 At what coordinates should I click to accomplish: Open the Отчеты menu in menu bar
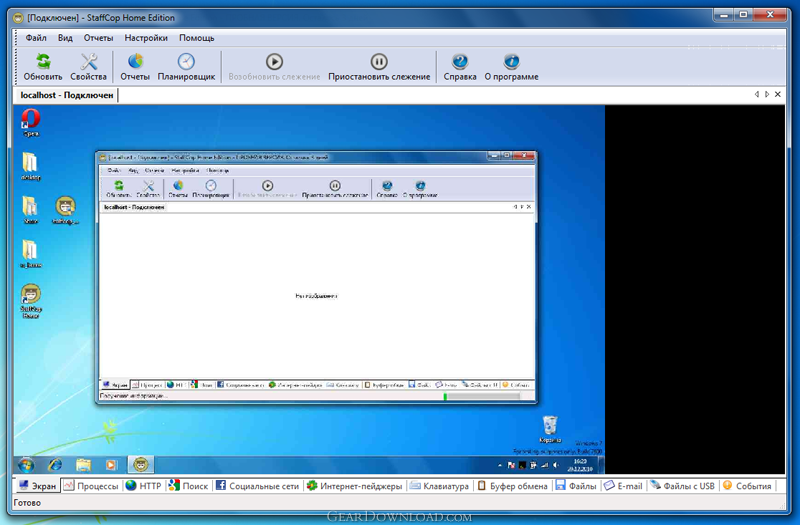coord(98,38)
